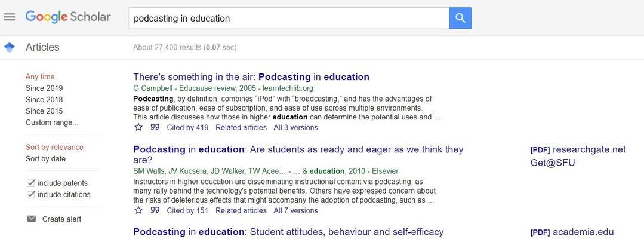Open cite dialog for second result
The height and width of the screenshot is (239, 644).
click(155, 210)
